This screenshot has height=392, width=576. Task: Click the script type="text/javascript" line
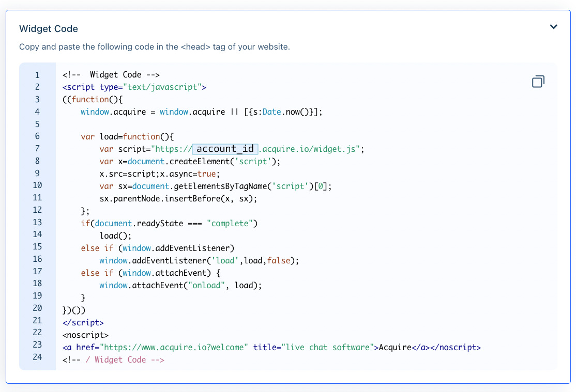(x=134, y=87)
